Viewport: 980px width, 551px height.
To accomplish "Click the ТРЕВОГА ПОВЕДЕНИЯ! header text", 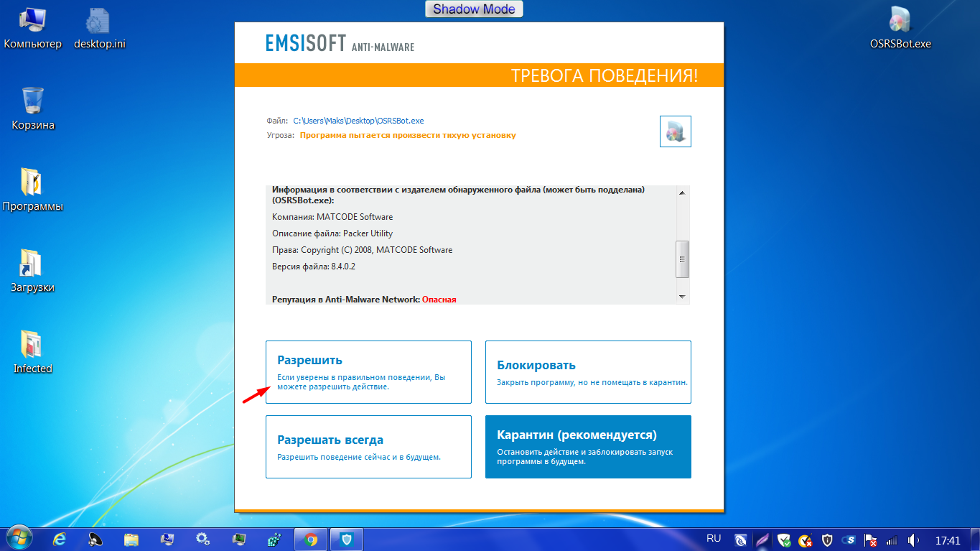I will pyautogui.click(x=605, y=76).
